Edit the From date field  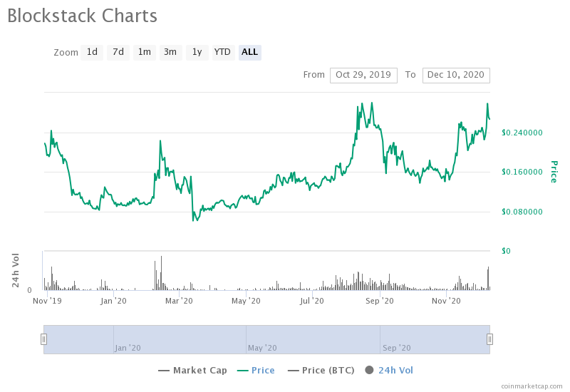pyautogui.click(x=363, y=75)
